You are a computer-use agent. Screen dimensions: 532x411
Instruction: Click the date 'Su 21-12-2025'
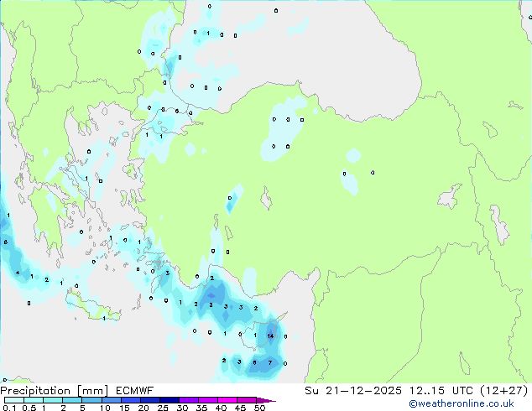pyautogui.click(x=353, y=391)
